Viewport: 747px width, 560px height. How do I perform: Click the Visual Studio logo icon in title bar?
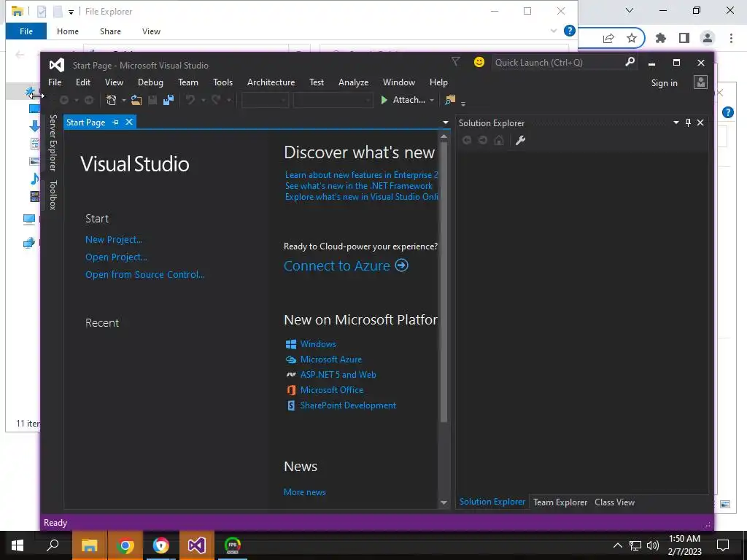57,65
